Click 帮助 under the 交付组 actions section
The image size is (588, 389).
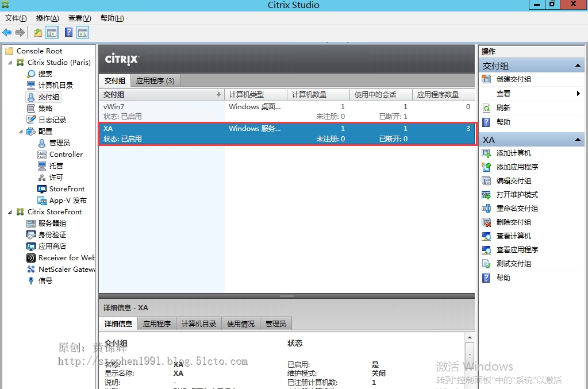(x=504, y=122)
